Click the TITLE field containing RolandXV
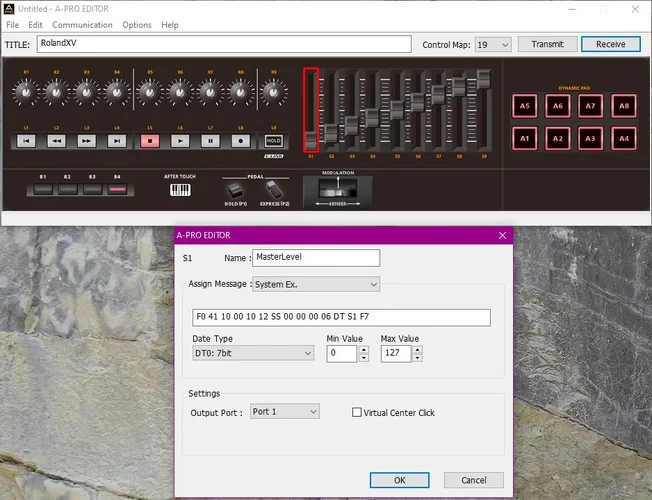Screen dimensions: 652x500 click(224, 44)
